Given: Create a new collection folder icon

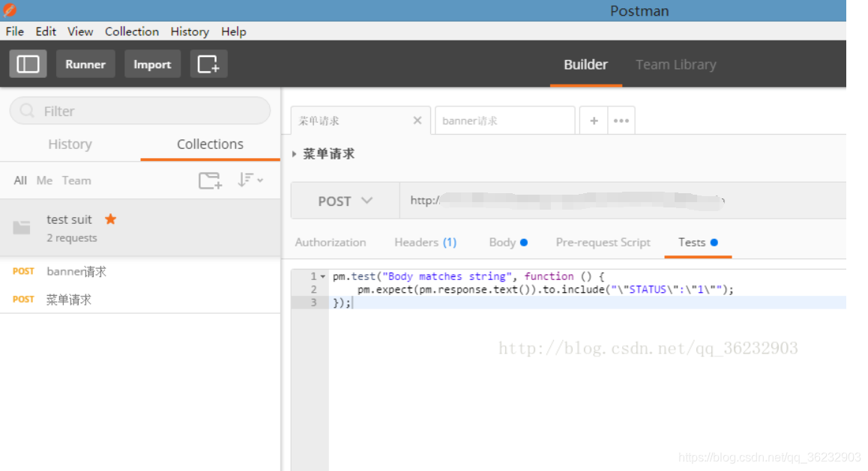Looking at the screenshot, I should point(211,180).
